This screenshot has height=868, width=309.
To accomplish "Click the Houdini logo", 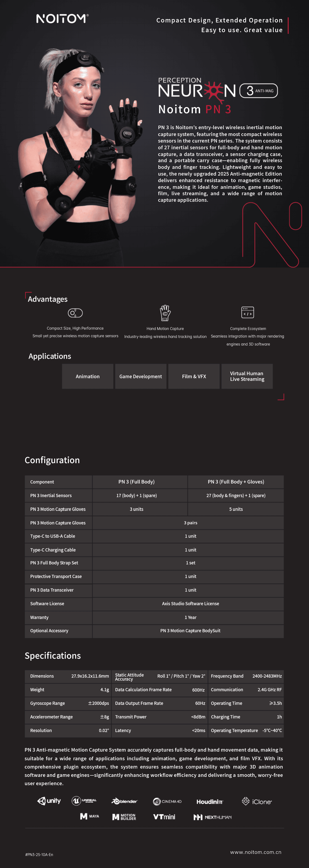I will pos(210,802).
